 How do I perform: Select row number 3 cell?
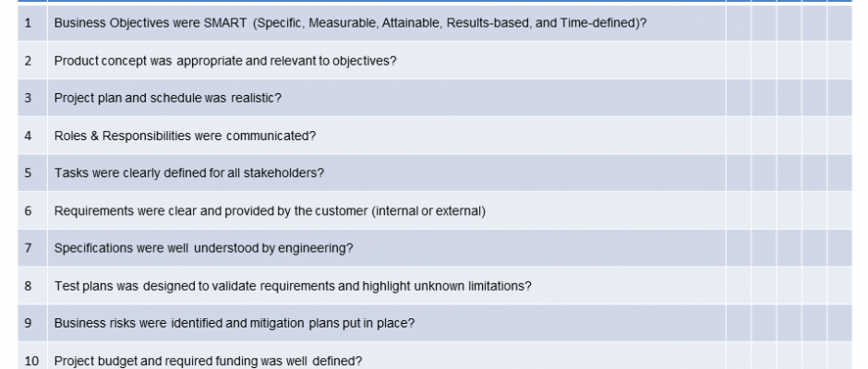(x=29, y=98)
